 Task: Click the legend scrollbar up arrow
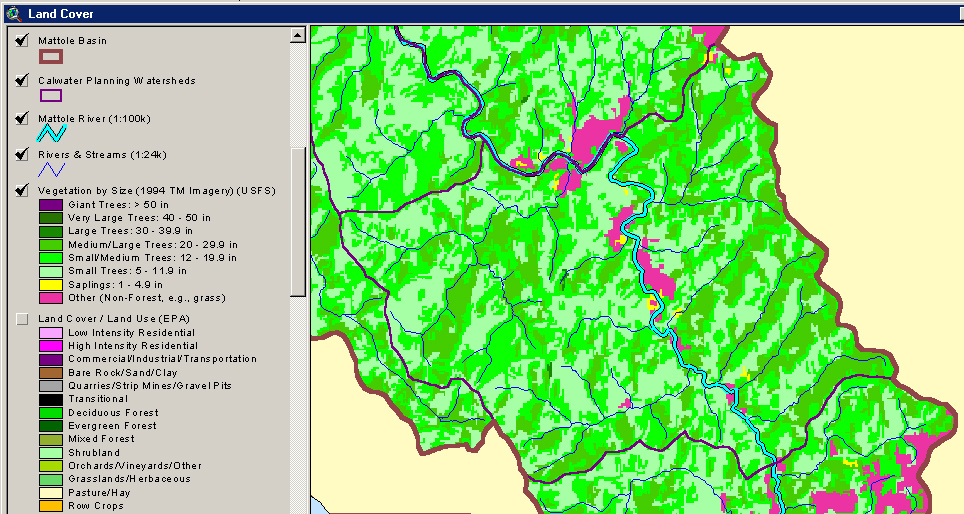coord(298,35)
